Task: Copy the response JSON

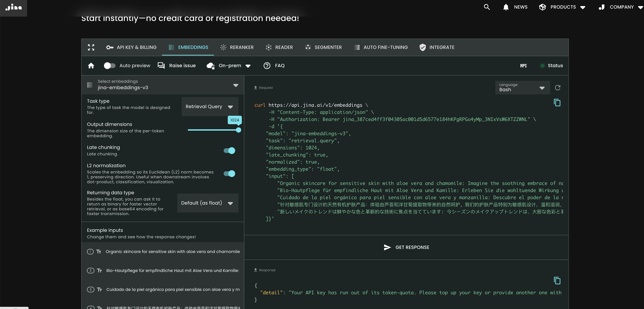Action: [x=557, y=281]
